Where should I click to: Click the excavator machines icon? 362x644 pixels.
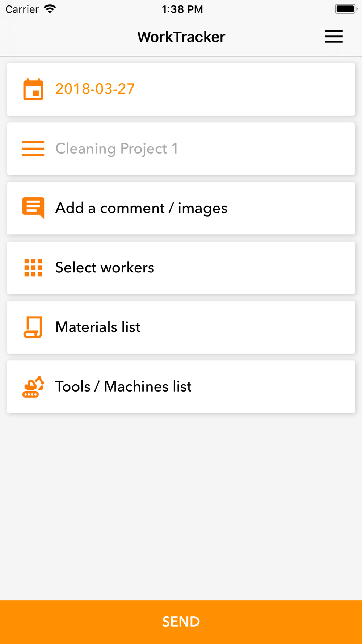tap(33, 386)
